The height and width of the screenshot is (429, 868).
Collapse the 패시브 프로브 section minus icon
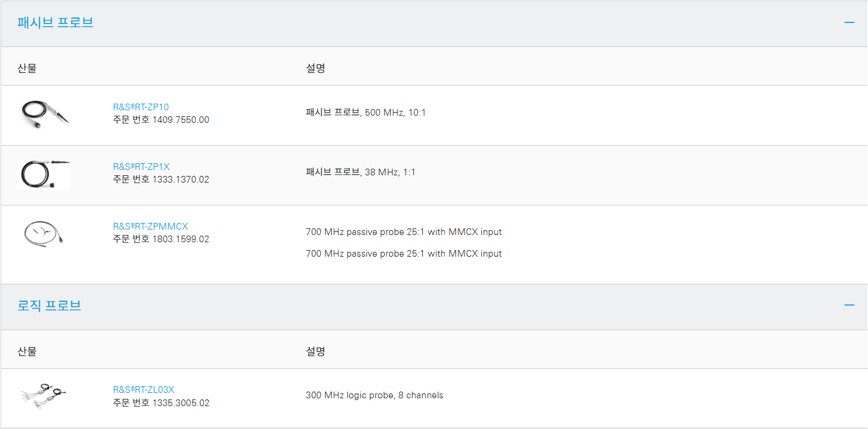[849, 23]
